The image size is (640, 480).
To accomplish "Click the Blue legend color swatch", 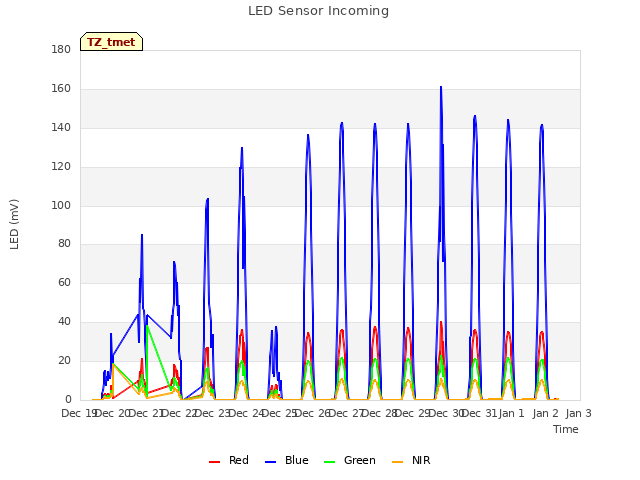I will [271, 462].
